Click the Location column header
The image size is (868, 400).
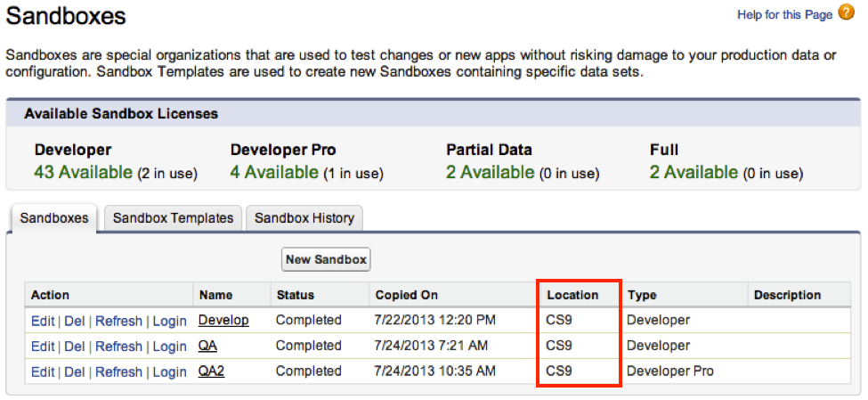point(572,295)
